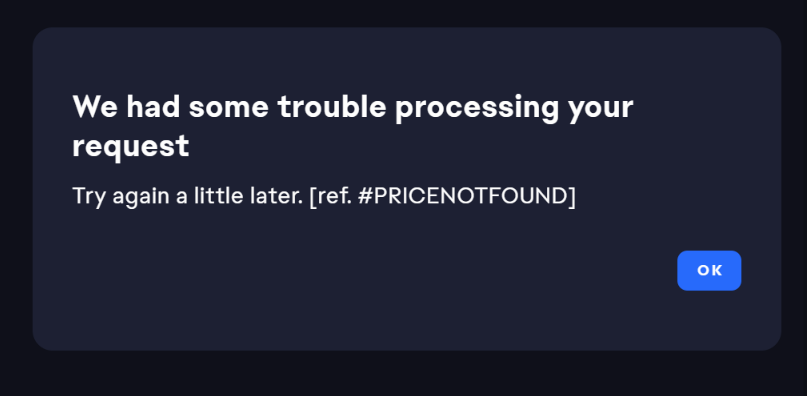The width and height of the screenshot is (807, 396).
Task: Click the word 'some' in the heading
Action: [x=229, y=108]
